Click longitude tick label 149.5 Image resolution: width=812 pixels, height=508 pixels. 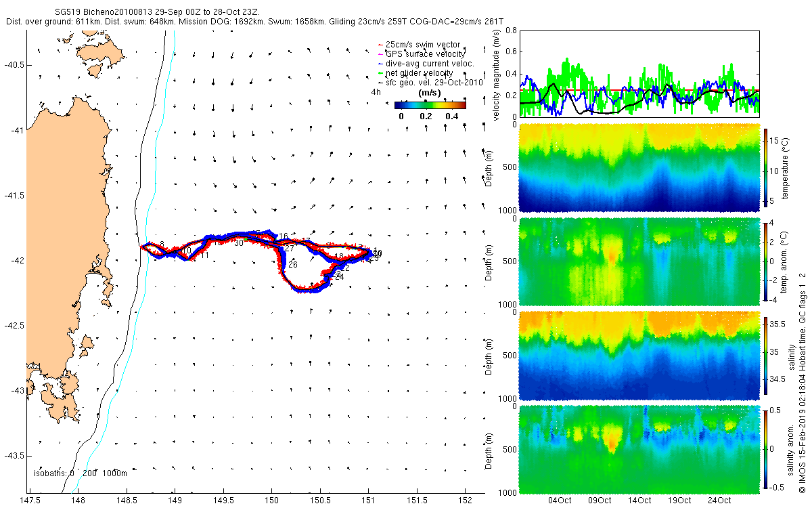223,500
